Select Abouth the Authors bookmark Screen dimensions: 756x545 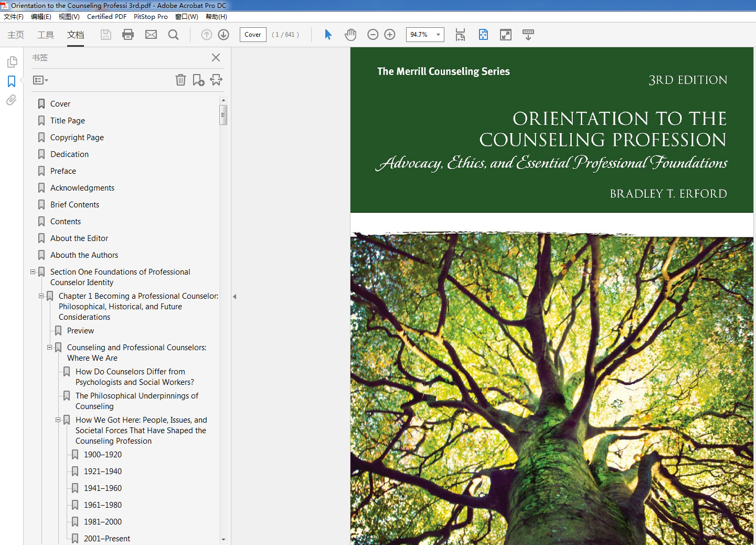pyautogui.click(x=84, y=255)
